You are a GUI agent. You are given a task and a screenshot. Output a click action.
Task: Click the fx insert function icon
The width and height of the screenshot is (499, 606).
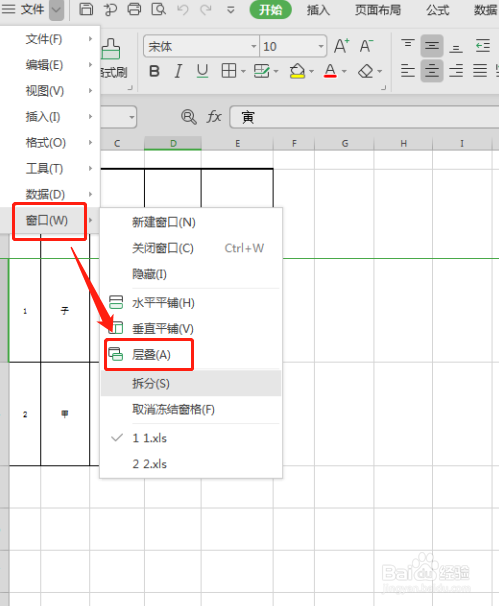214,117
